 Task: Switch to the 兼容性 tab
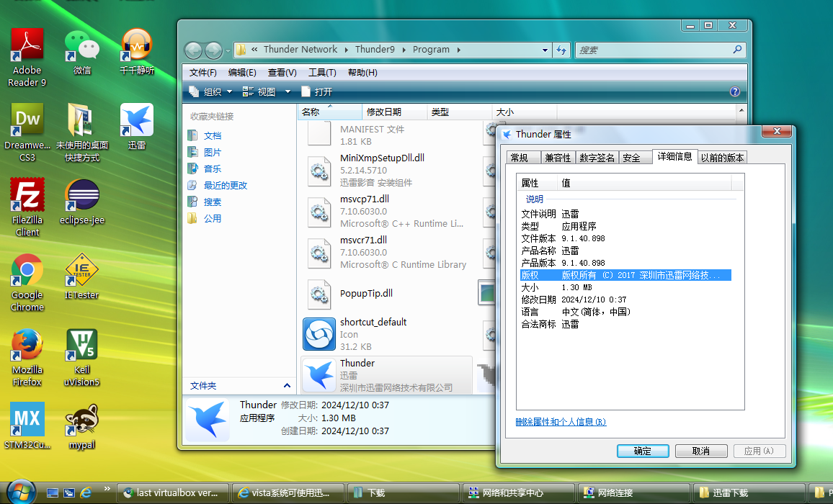pos(558,158)
